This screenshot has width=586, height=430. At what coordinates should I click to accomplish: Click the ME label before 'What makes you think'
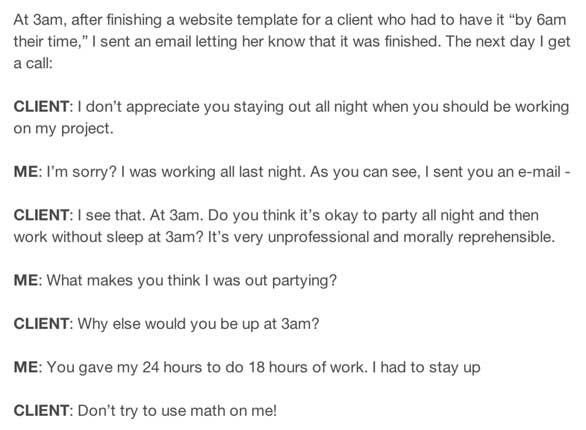26,280
